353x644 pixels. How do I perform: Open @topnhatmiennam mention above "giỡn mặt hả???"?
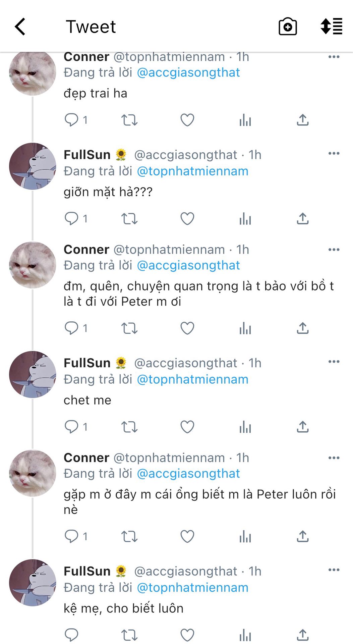[193, 171]
